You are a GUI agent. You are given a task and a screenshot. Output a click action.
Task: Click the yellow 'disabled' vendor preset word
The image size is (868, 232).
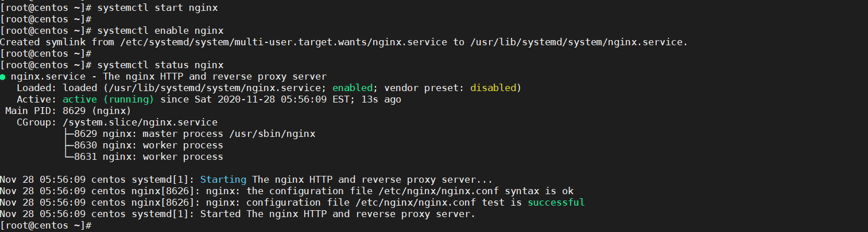coord(493,88)
